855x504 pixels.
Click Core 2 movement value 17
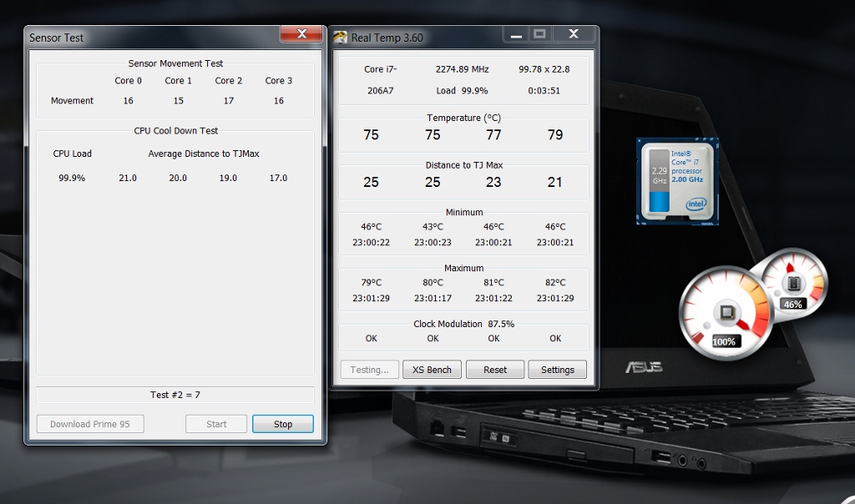229,101
